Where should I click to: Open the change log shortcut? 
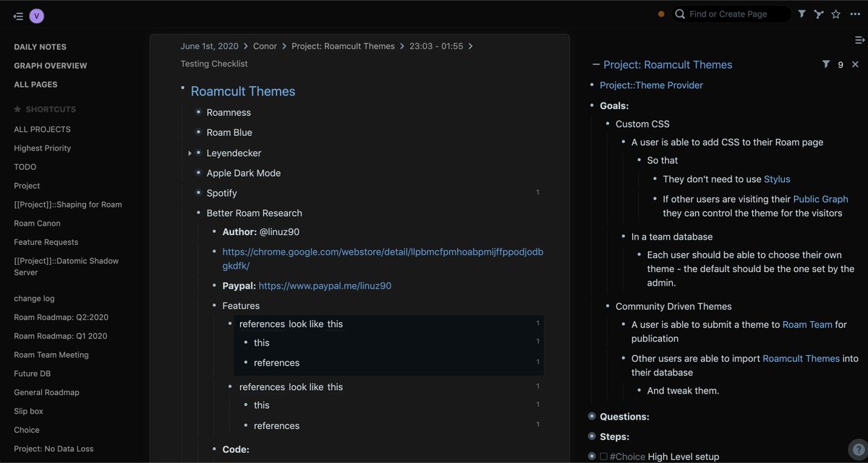[x=34, y=299]
